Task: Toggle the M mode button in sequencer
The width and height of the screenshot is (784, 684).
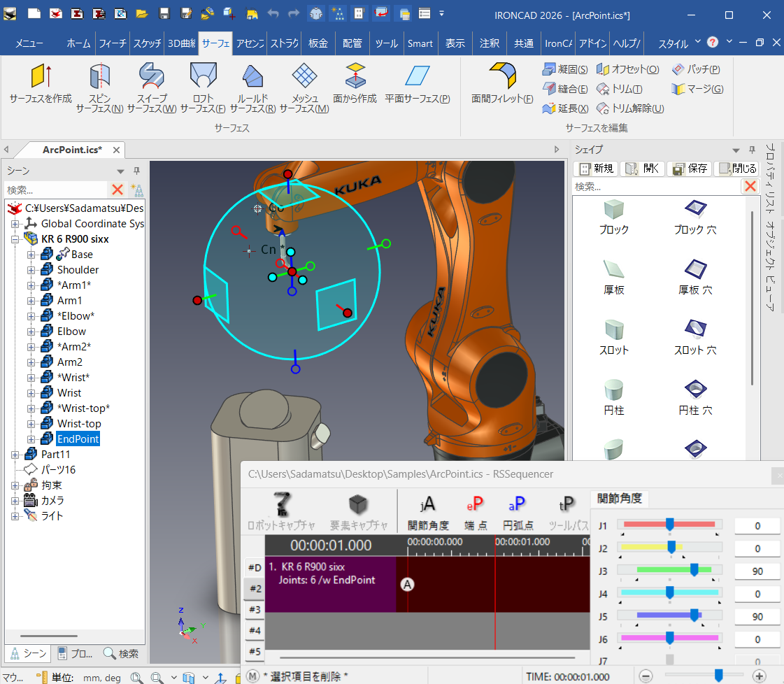Action: click(x=252, y=676)
